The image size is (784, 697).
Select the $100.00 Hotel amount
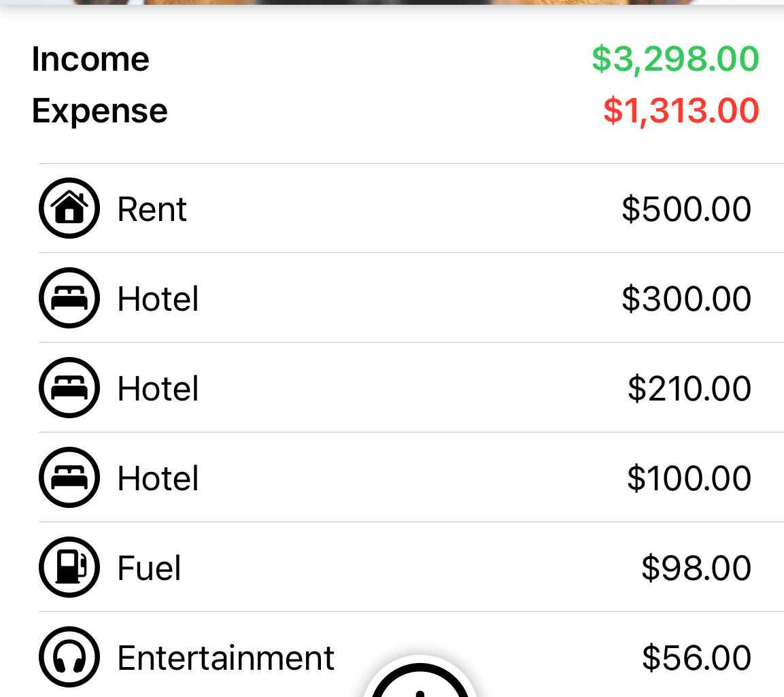coord(689,478)
